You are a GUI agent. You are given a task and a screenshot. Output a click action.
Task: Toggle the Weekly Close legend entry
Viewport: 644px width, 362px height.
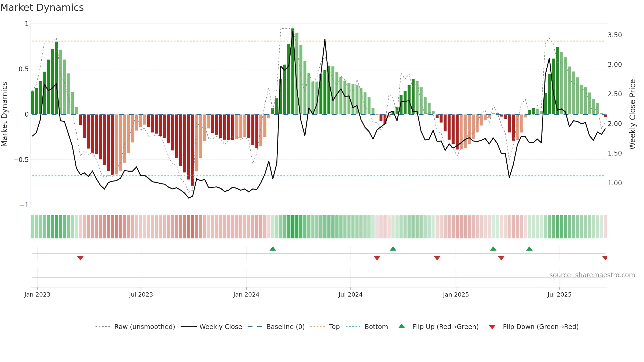click(211, 327)
